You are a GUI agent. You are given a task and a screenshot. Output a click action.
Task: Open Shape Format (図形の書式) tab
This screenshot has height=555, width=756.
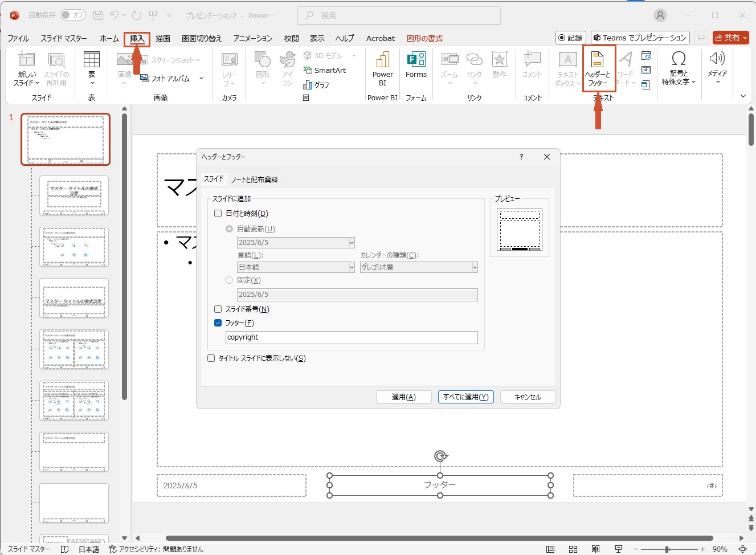pyautogui.click(x=424, y=38)
